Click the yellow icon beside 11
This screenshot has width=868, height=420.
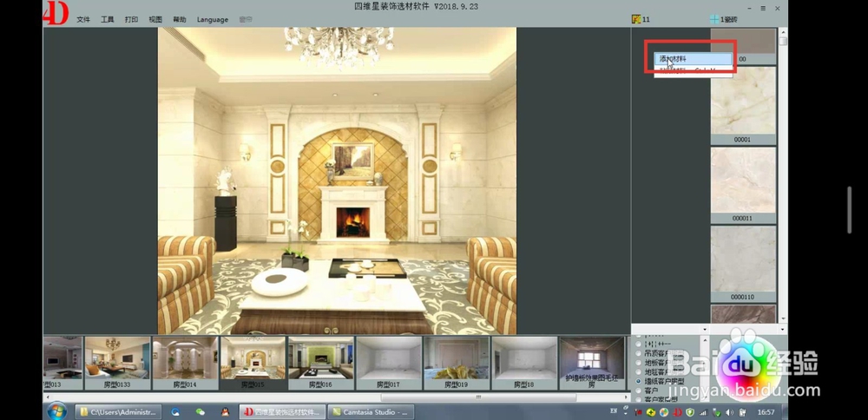pyautogui.click(x=636, y=19)
